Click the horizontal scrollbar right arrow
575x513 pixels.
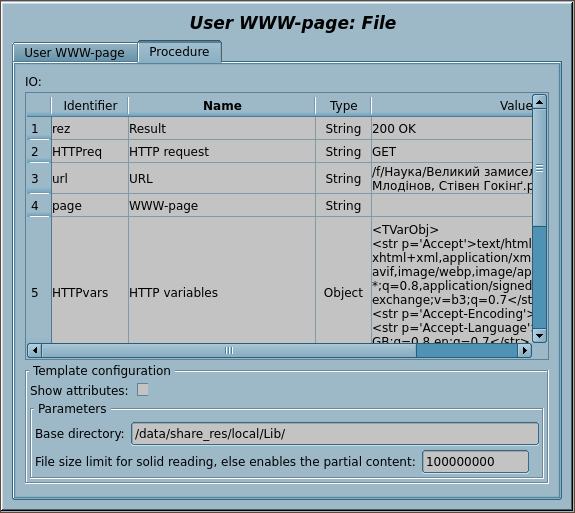[x=524, y=350]
